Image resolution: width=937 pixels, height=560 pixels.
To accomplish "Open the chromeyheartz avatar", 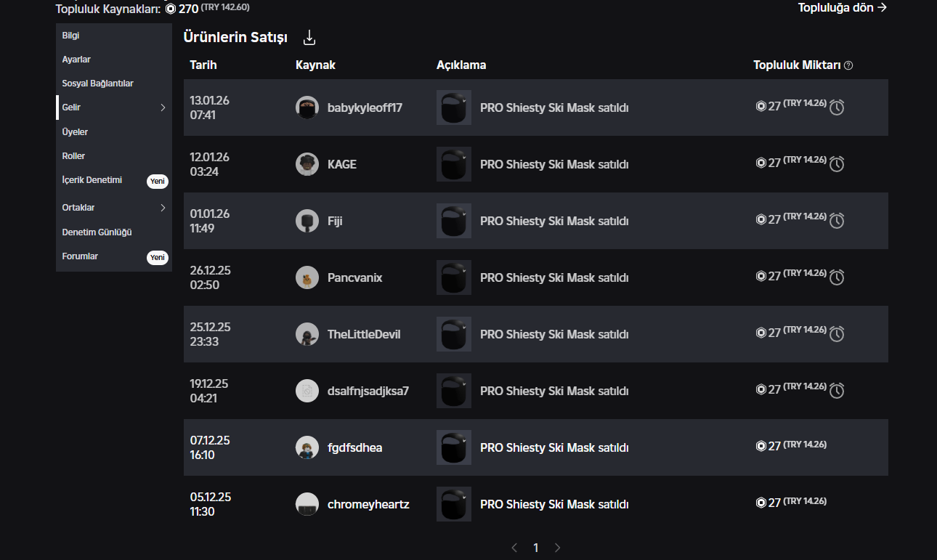I will pos(307,504).
